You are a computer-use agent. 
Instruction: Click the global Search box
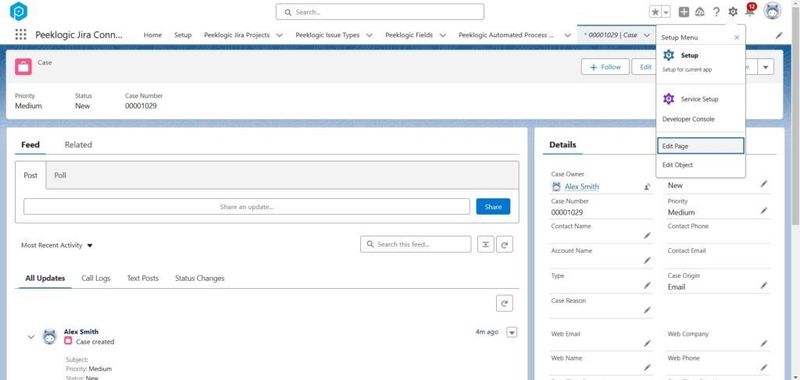coord(380,12)
